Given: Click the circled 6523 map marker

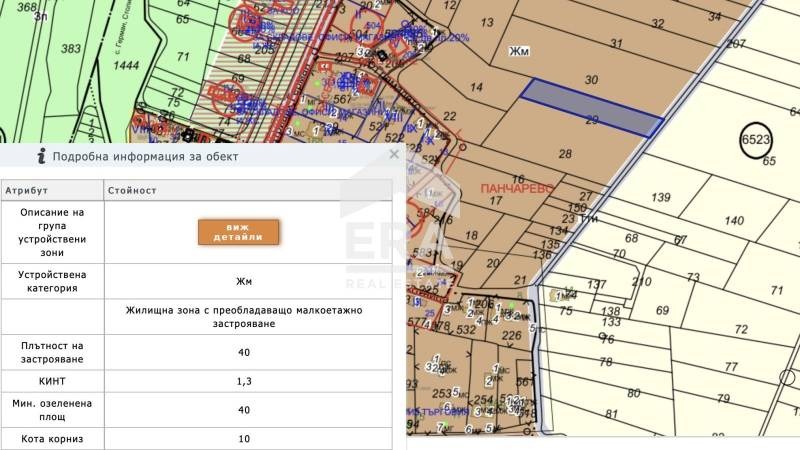Looking at the screenshot, I should tap(757, 140).
